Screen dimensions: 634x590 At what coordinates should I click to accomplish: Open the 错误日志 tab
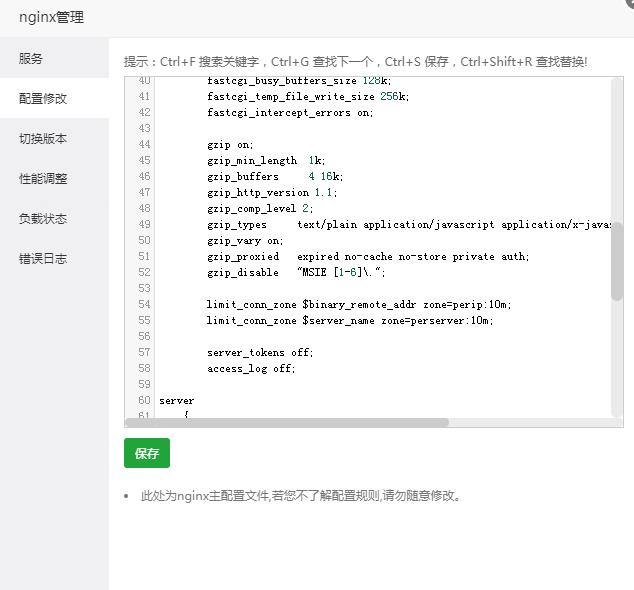(54, 258)
